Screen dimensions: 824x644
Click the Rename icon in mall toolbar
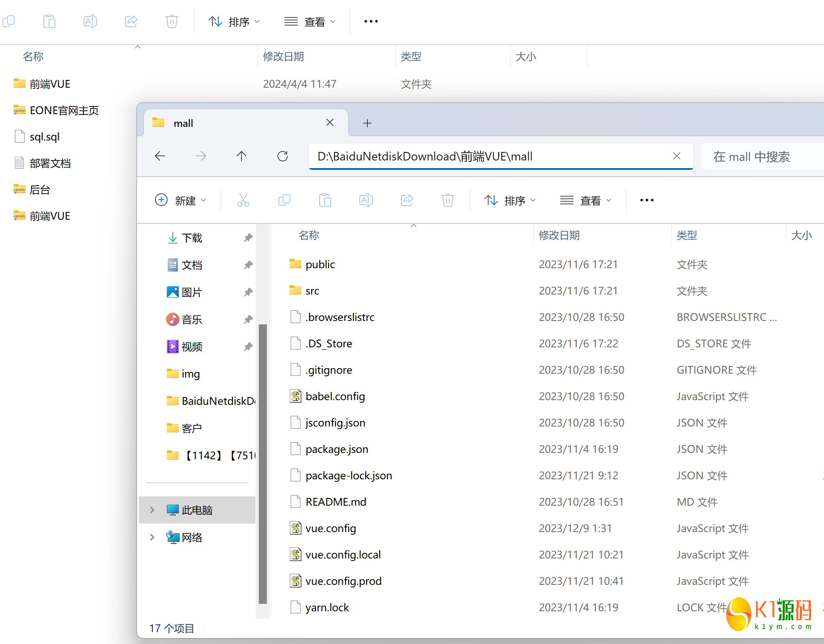[x=366, y=200]
